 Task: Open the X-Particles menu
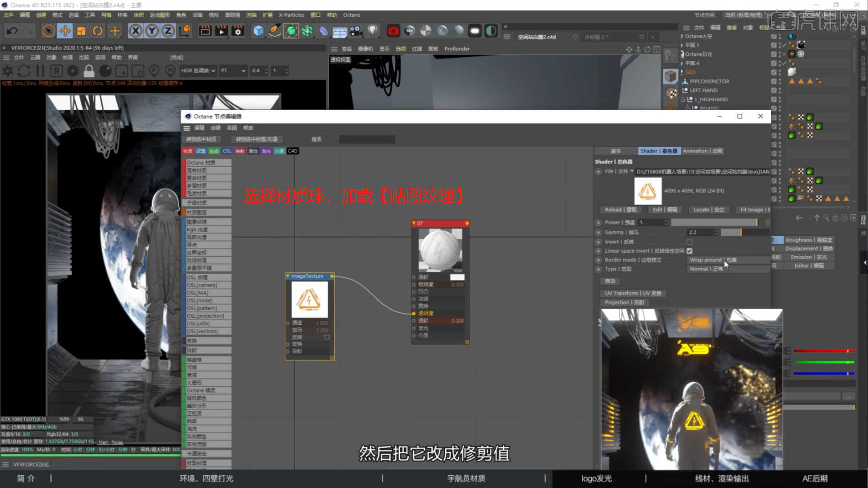pos(291,15)
